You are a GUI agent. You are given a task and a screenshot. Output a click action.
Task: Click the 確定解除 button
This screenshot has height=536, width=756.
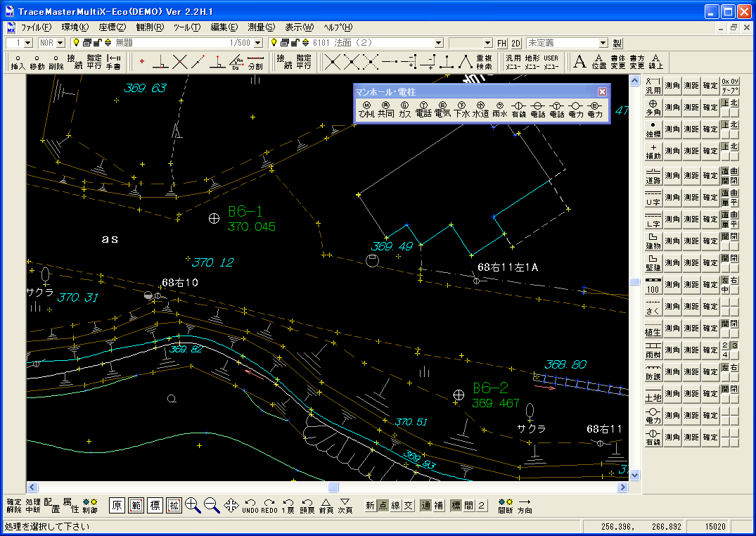tap(14, 506)
